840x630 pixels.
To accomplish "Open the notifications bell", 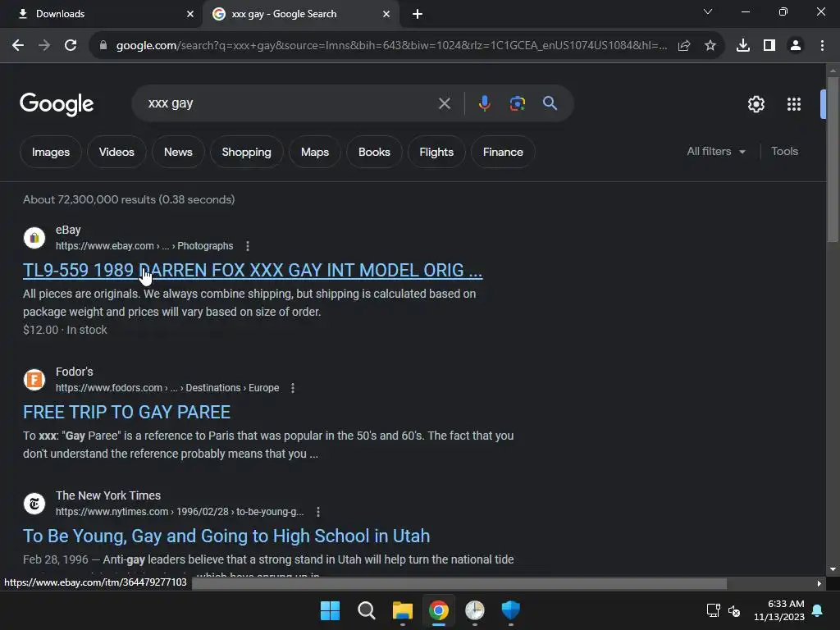I will (818, 610).
